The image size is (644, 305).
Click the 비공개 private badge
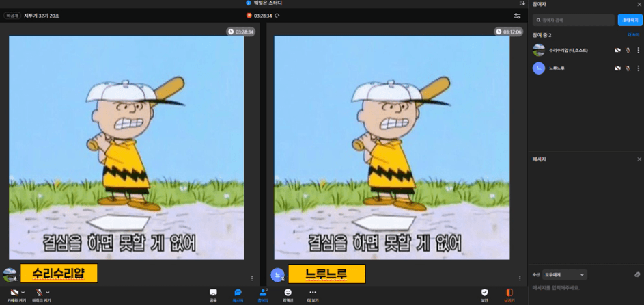pos(12,16)
